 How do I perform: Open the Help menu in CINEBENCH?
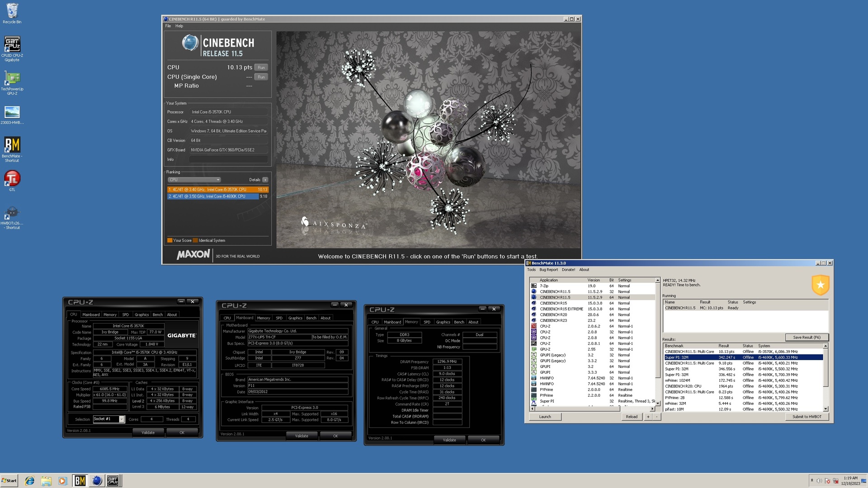click(x=179, y=26)
